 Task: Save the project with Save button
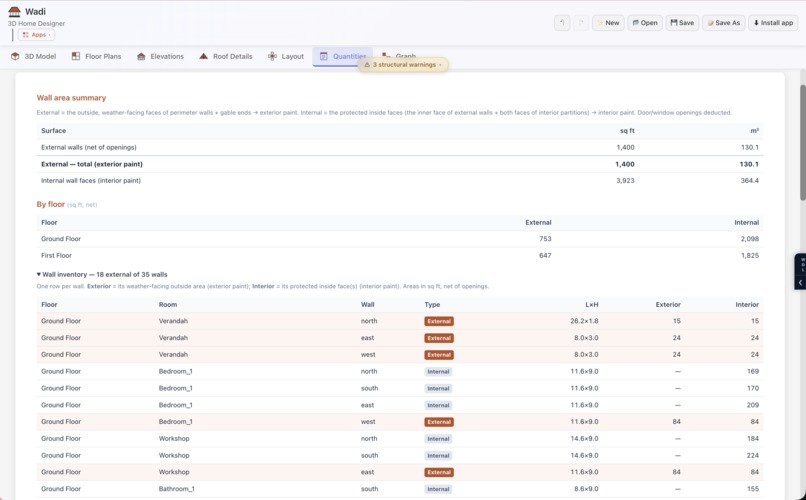coord(682,23)
